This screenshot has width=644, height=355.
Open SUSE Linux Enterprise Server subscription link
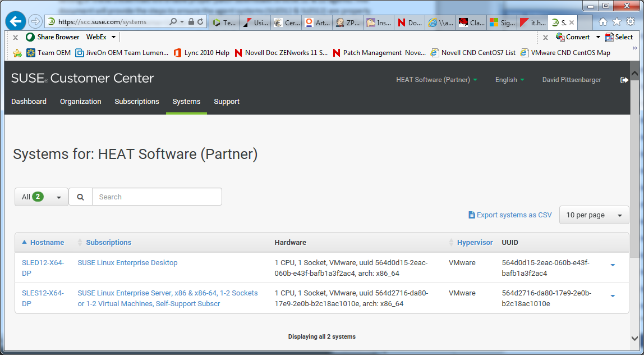coord(168,298)
